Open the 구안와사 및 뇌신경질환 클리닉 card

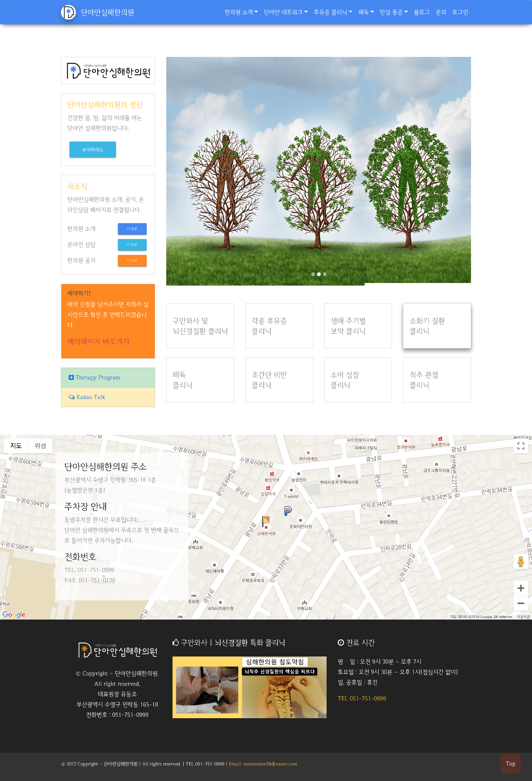coord(200,326)
